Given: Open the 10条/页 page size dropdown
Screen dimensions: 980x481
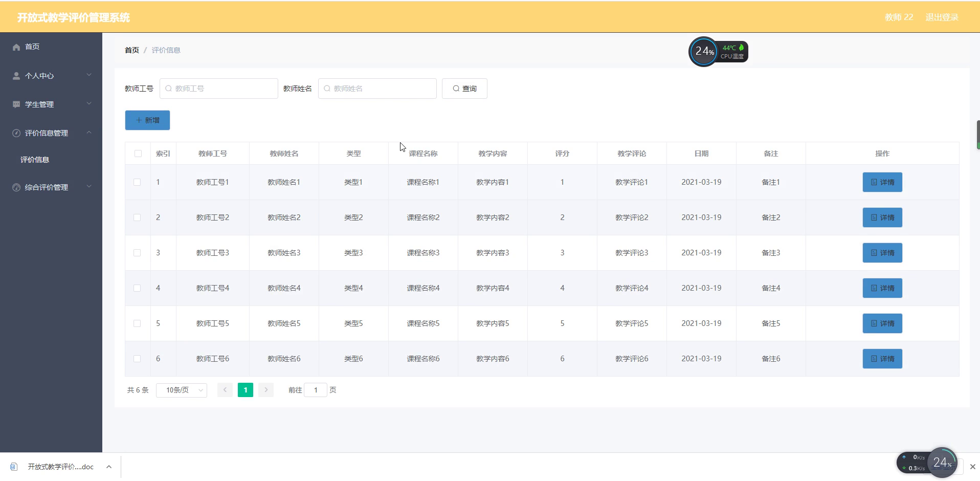Looking at the screenshot, I should point(182,390).
